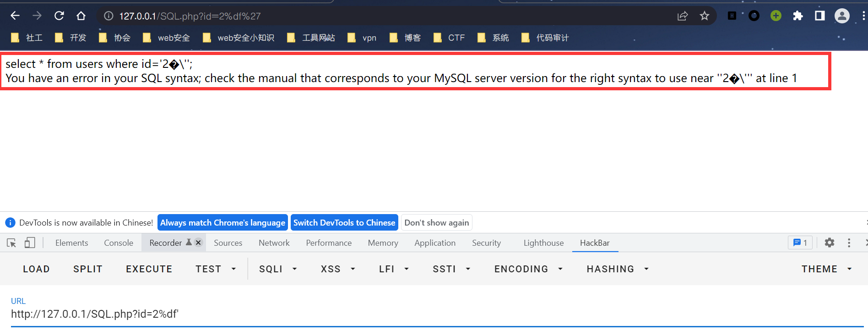Expand the LFI dropdown

(x=394, y=269)
